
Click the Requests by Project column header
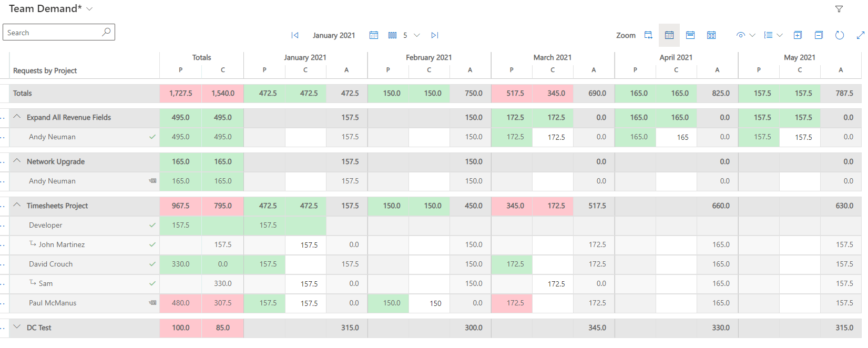[x=45, y=70]
